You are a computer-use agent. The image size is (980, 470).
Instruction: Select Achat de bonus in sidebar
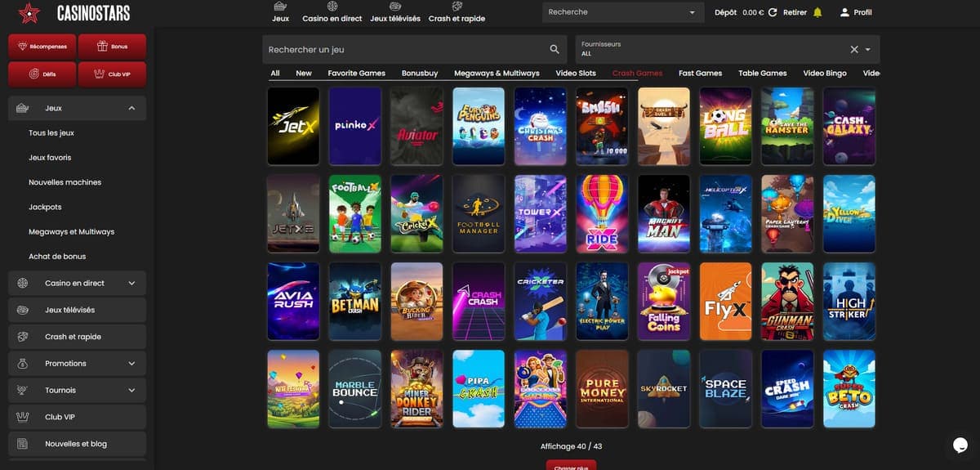(57, 256)
